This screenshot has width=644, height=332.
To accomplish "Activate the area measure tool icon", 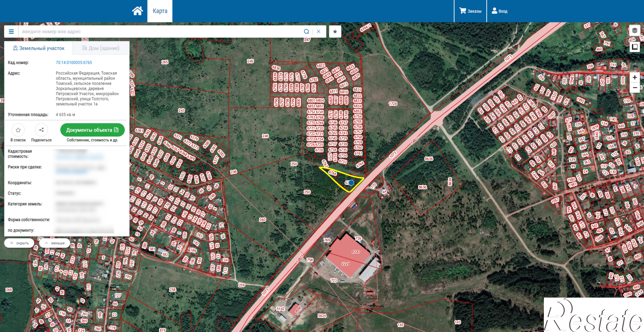I will [x=635, y=47].
